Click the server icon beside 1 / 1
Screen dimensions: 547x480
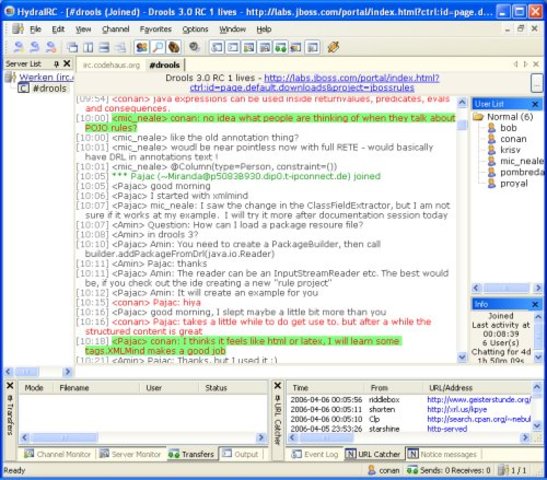click(x=503, y=470)
